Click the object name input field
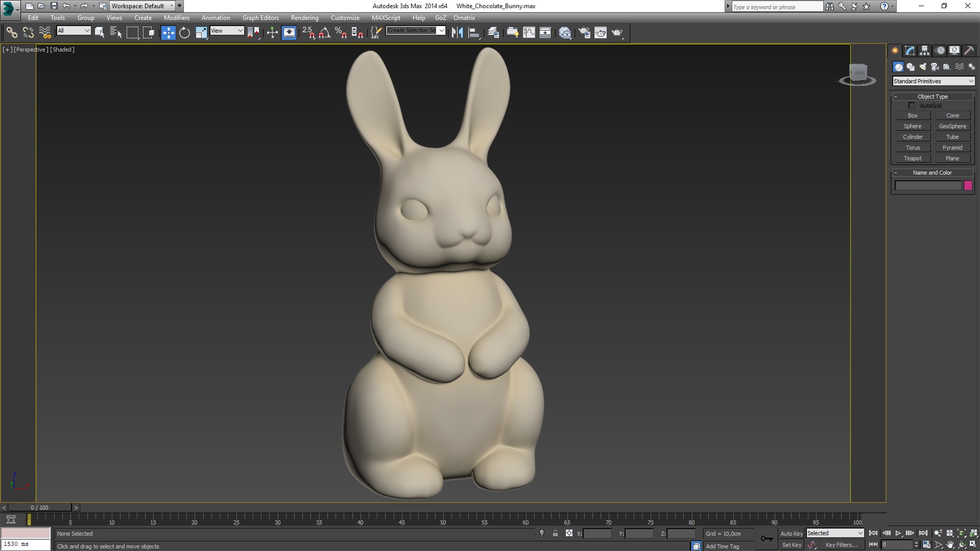 (928, 186)
